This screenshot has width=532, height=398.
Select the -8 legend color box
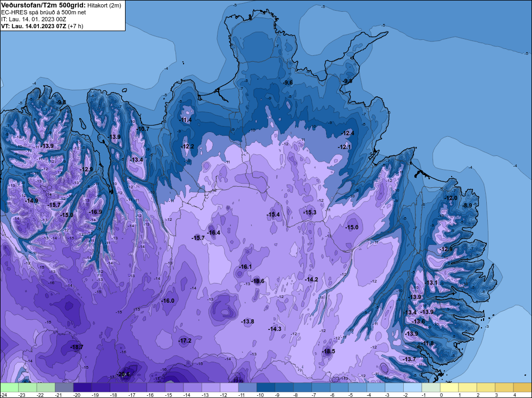click(x=302, y=387)
